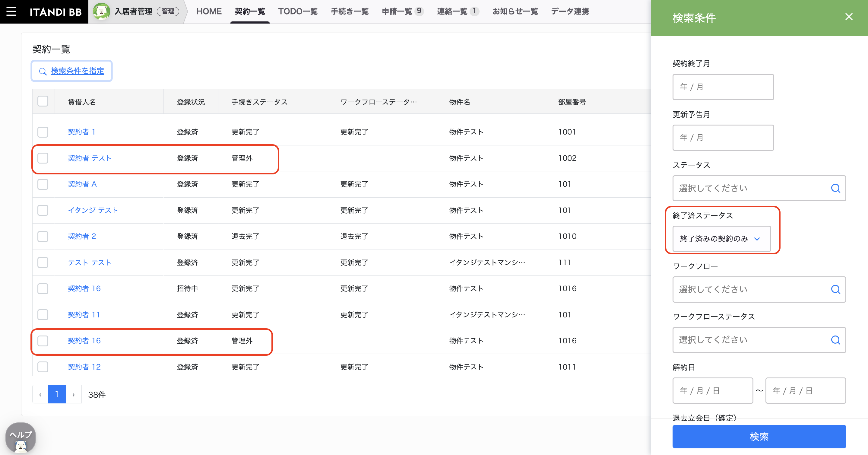Click the magnifier icon in ワークフロー field

coord(835,289)
